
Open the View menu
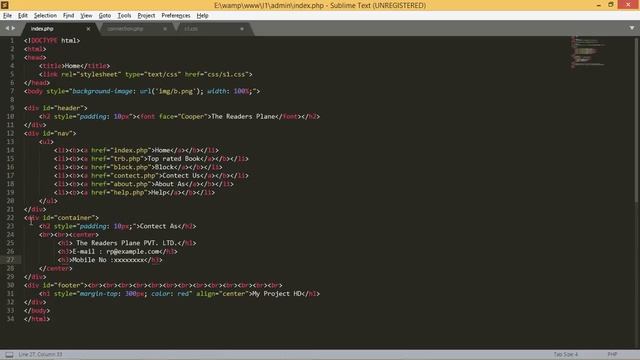point(86,16)
